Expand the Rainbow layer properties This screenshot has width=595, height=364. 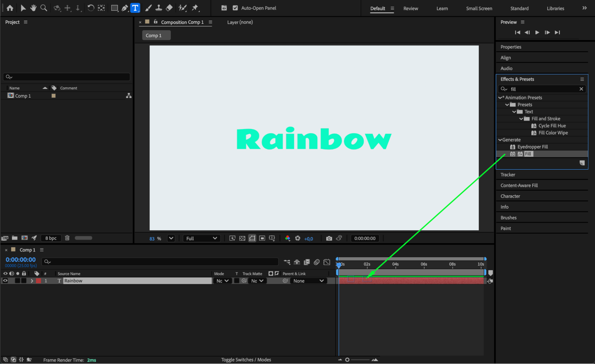[32, 281]
